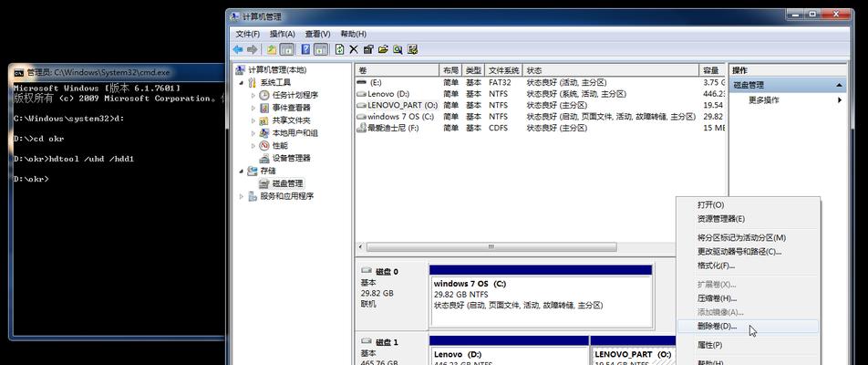Expand the 性能 arrow

253,146
